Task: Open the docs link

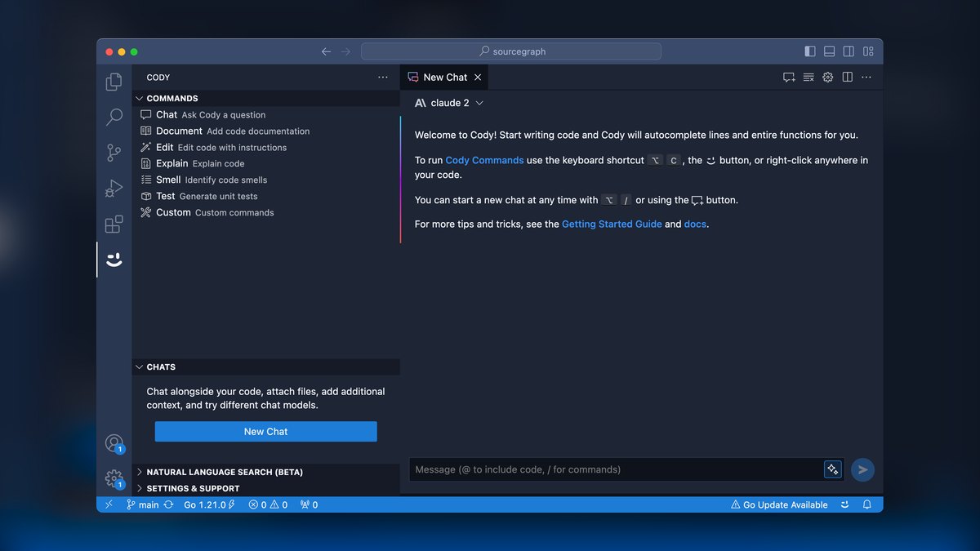Action: tap(695, 224)
